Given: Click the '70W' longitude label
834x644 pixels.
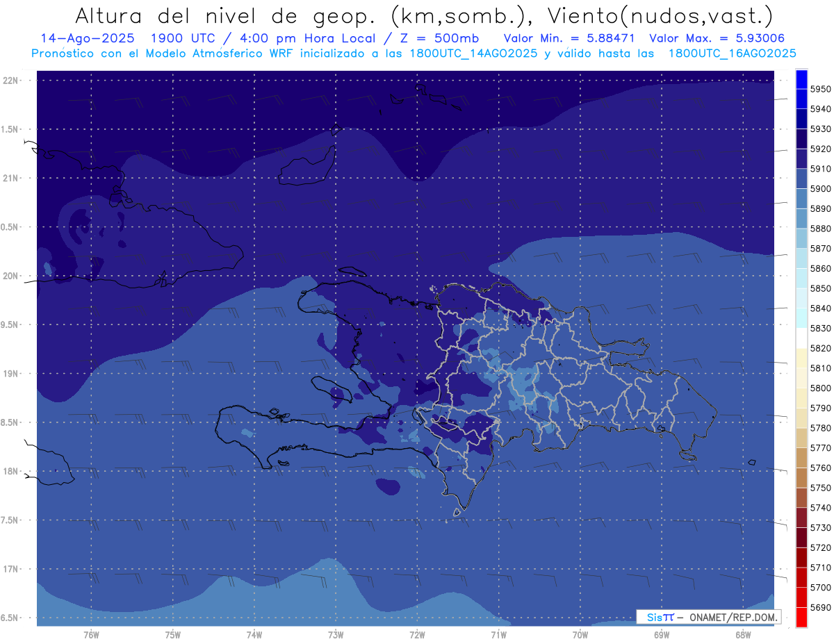Looking at the screenshot, I should tap(580, 635).
